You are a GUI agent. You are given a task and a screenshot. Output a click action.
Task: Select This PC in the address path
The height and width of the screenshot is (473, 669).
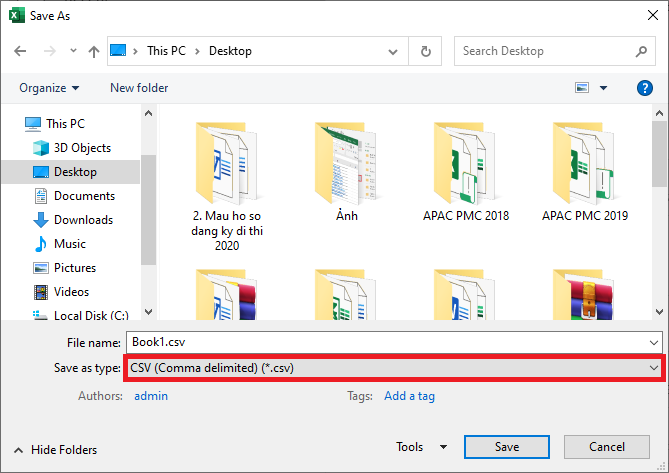166,51
